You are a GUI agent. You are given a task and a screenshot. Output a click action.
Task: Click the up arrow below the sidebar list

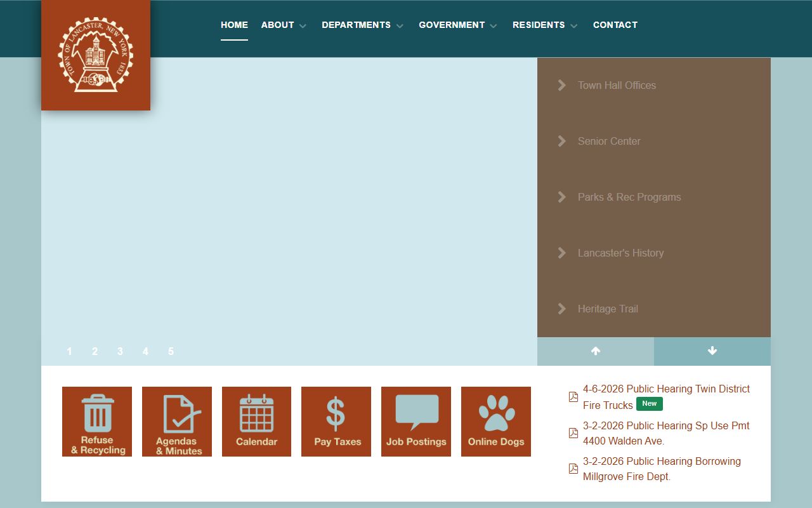(x=596, y=351)
